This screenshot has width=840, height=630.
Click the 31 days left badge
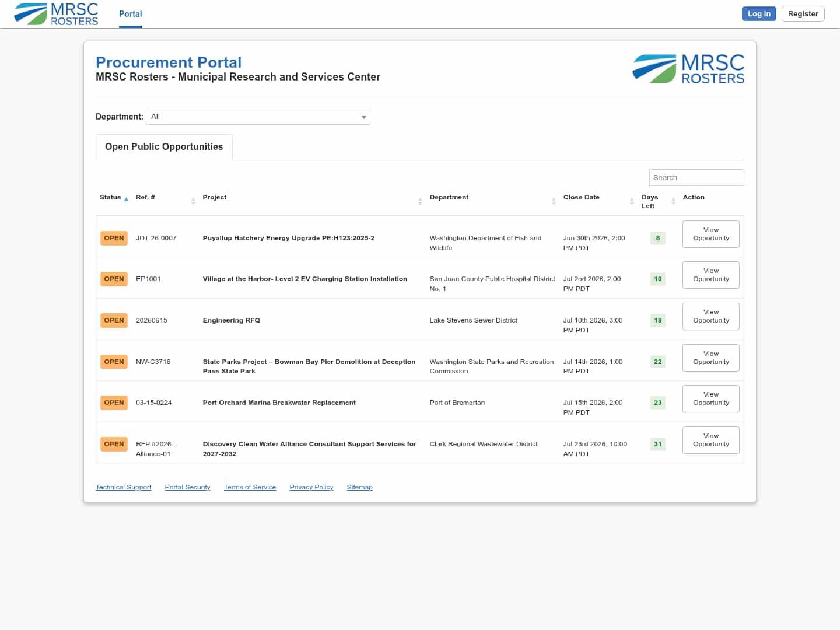[x=658, y=444]
